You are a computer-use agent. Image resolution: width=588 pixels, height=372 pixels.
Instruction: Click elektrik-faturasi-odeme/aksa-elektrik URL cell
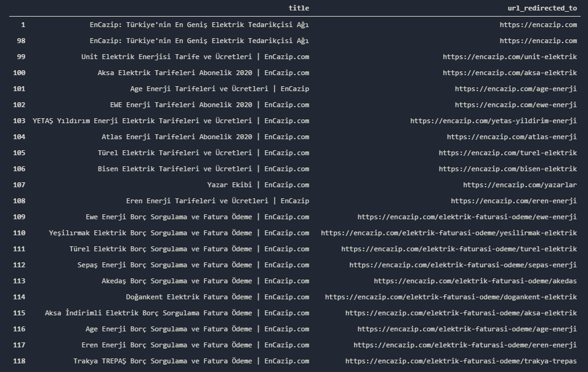point(461,313)
